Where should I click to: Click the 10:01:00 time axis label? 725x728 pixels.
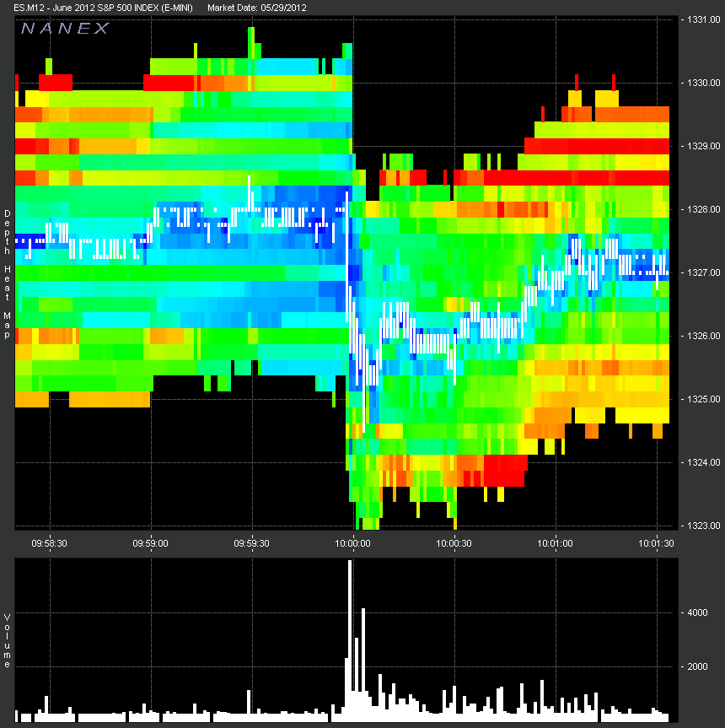pyautogui.click(x=555, y=543)
